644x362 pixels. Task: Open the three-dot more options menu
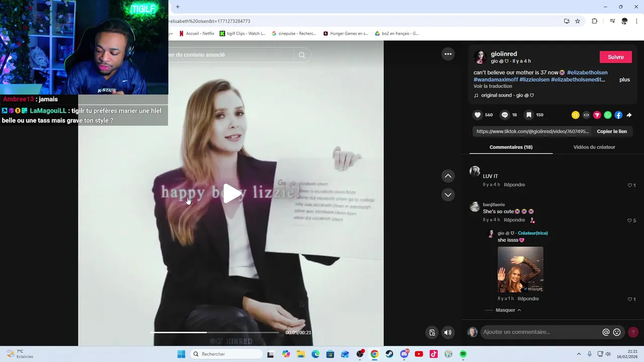(448, 54)
